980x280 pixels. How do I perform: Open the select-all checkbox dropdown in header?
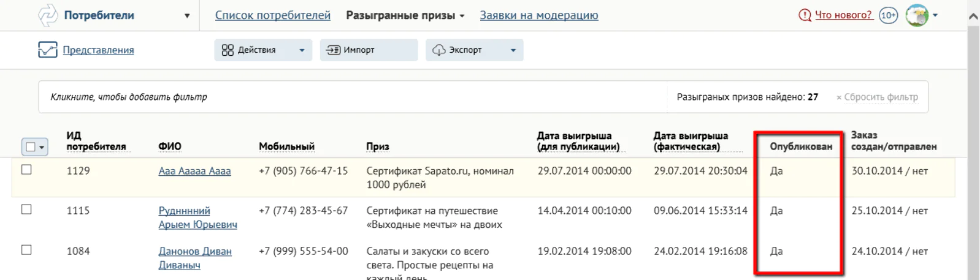point(42,147)
